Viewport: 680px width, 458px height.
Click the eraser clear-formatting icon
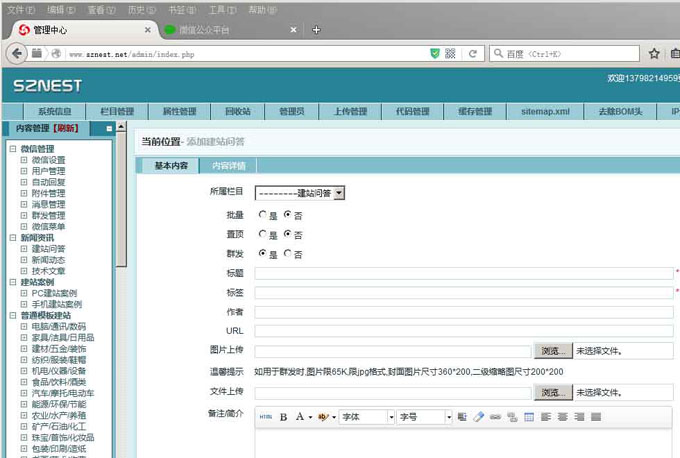[478, 416]
